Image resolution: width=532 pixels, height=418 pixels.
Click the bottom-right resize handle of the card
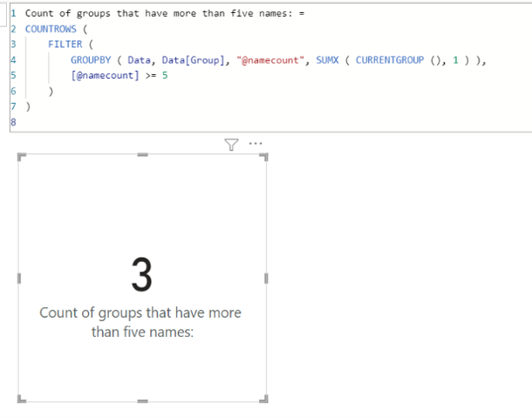264,399
